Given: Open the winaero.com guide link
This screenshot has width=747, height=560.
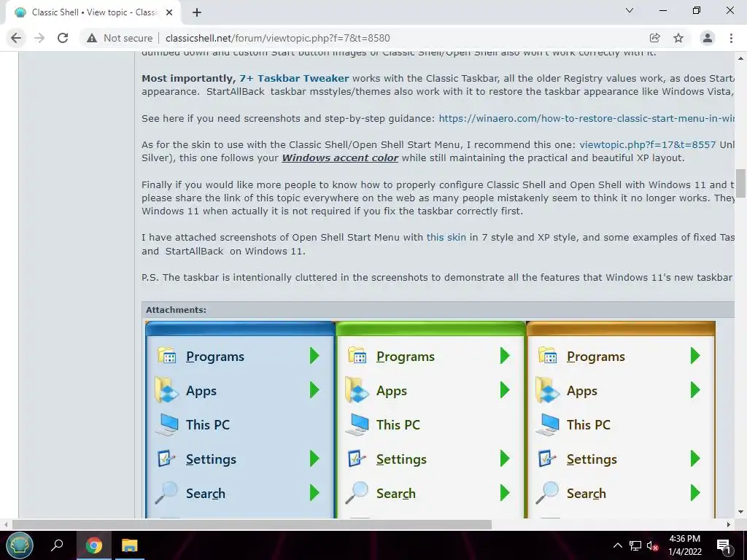Looking at the screenshot, I should (x=587, y=118).
